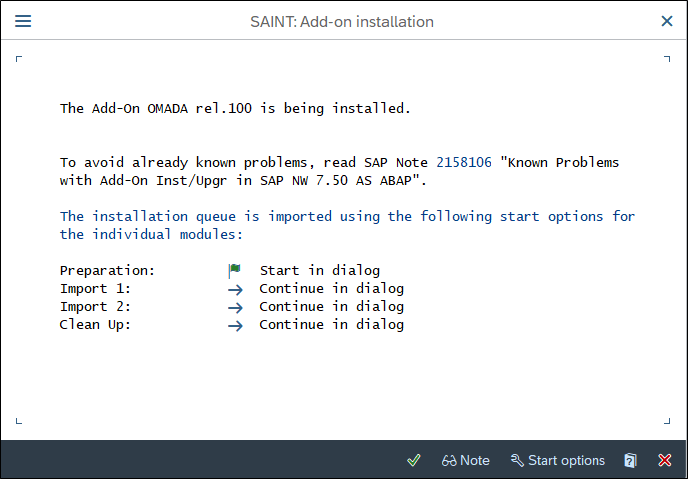Click the 'Import 2:' label
The height and width of the screenshot is (479, 688).
[95, 307]
